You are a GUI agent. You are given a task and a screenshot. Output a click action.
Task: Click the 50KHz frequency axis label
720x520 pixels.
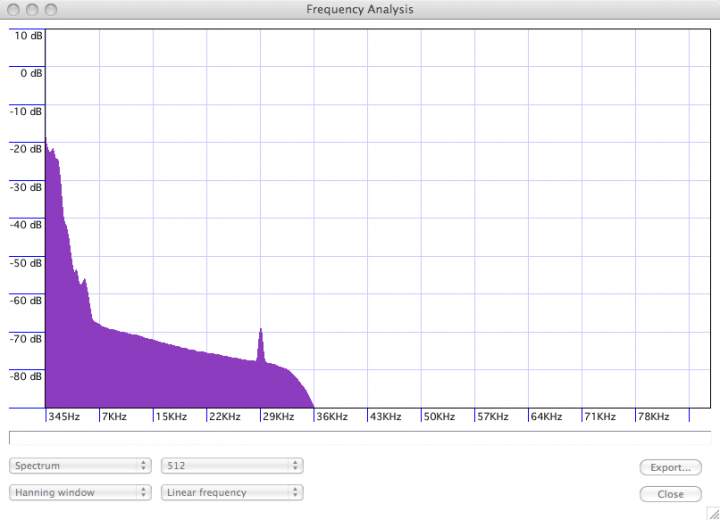[x=438, y=416]
